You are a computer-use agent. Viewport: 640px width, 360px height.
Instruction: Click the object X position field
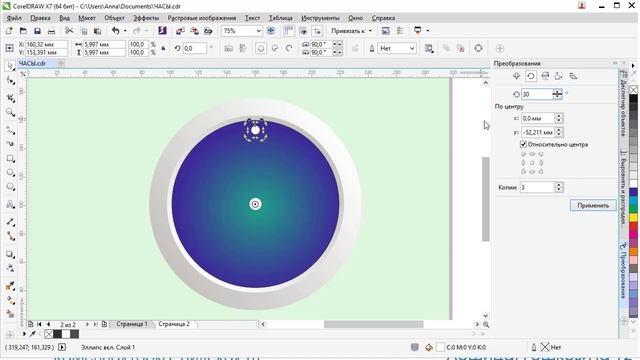pos(46,44)
